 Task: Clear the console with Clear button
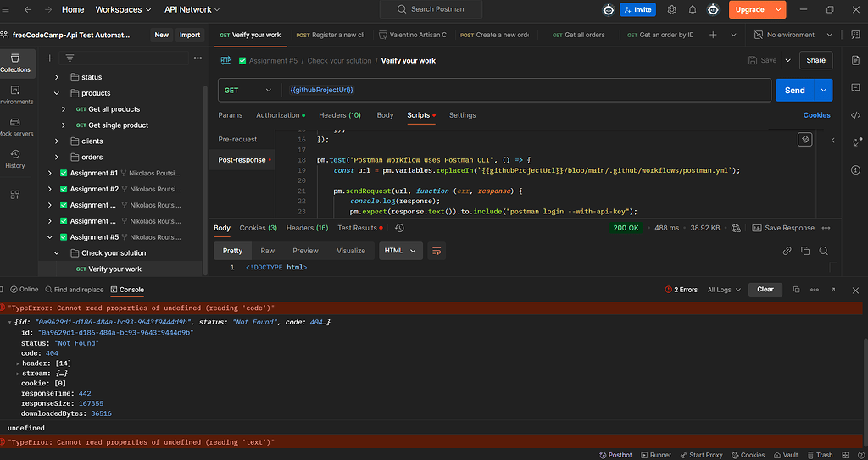(x=765, y=289)
